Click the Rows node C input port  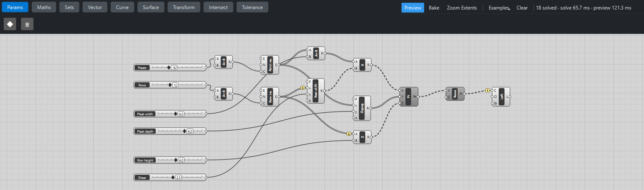click(446, 97)
